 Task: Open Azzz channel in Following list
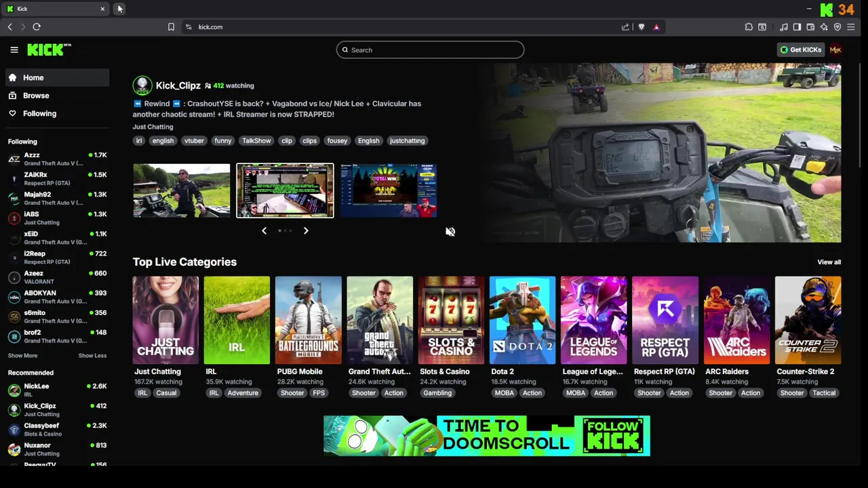click(57, 159)
